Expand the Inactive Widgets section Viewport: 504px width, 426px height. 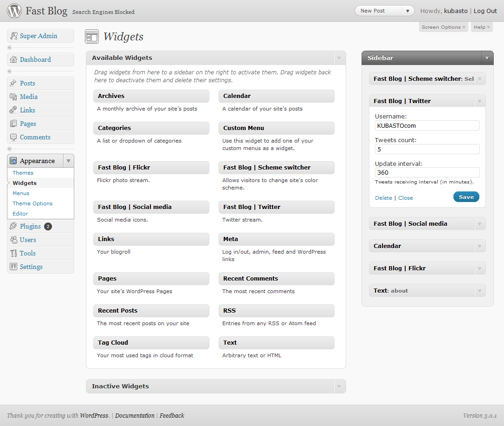pyautogui.click(x=339, y=387)
